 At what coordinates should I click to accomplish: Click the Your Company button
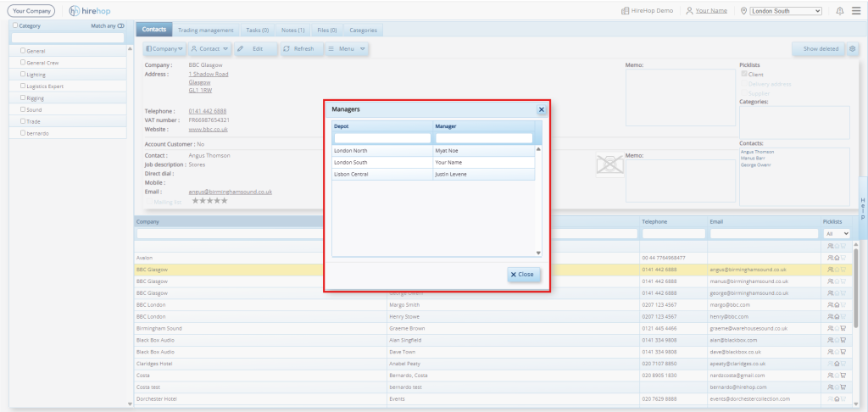[31, 10]
